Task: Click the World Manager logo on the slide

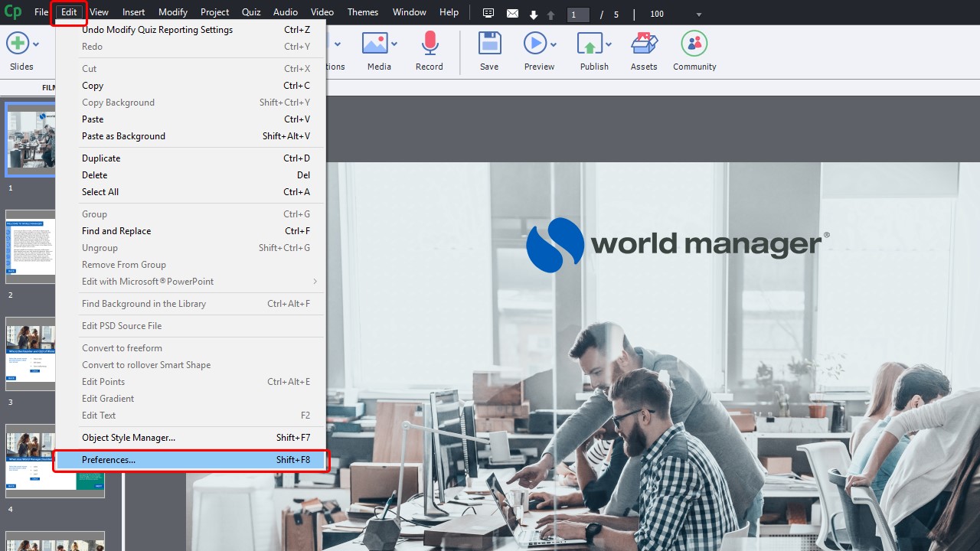Action: [678, 245]
